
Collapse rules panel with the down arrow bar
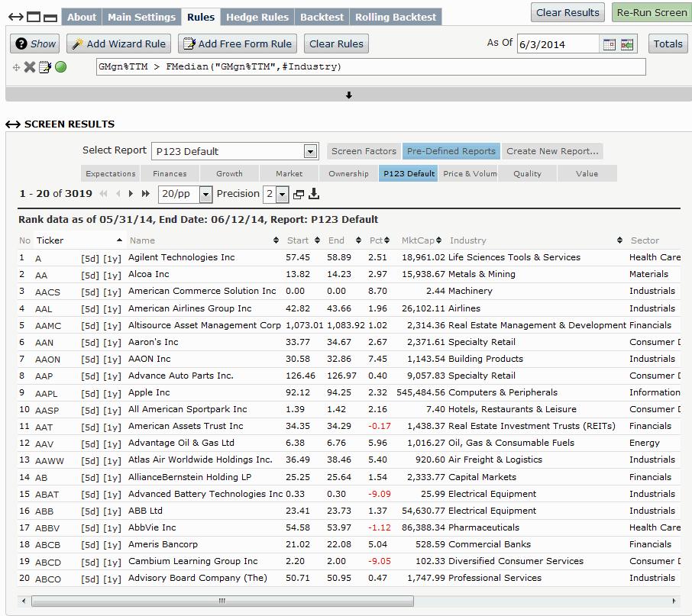click(348, 95)
